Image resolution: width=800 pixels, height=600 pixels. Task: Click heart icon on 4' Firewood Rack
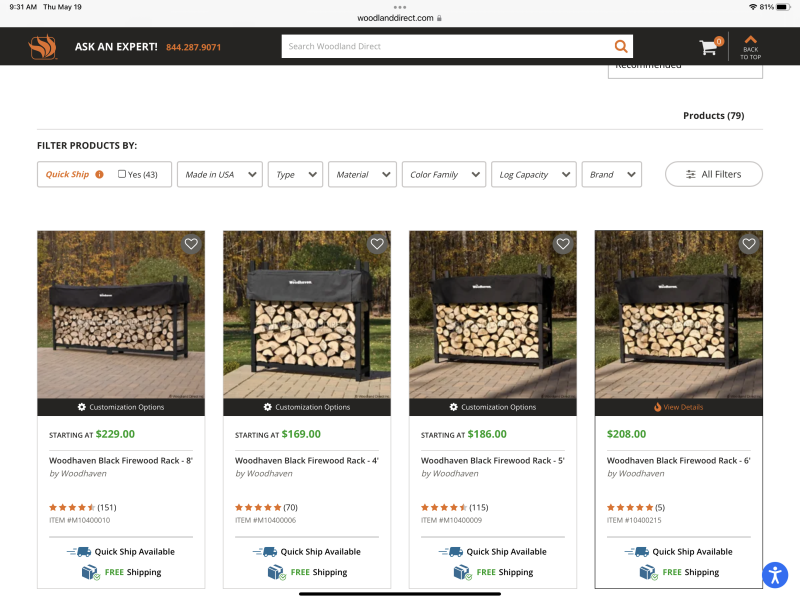point(377,244)
